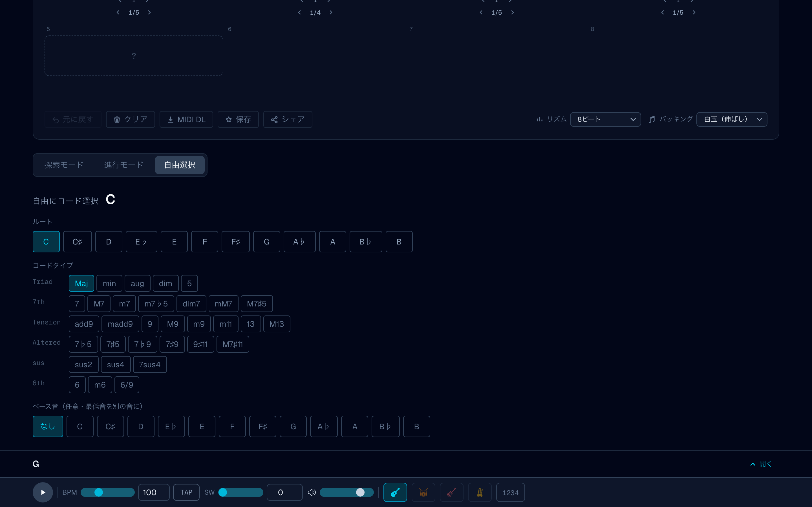This screenshot has height=507, width=812.
Task: Enable the drum track icon
Action: [423, 492]
